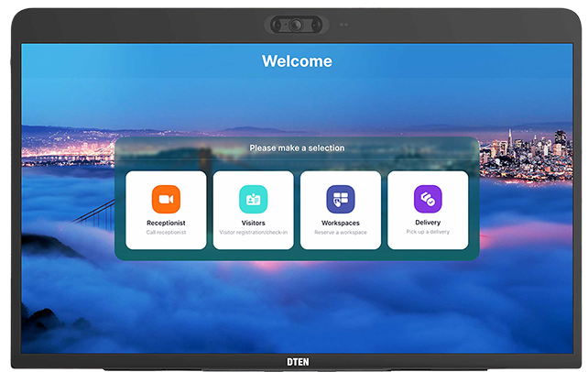Select the Visitors label text
This screenshot has height=372, width=588.
(x=253, y=223)
